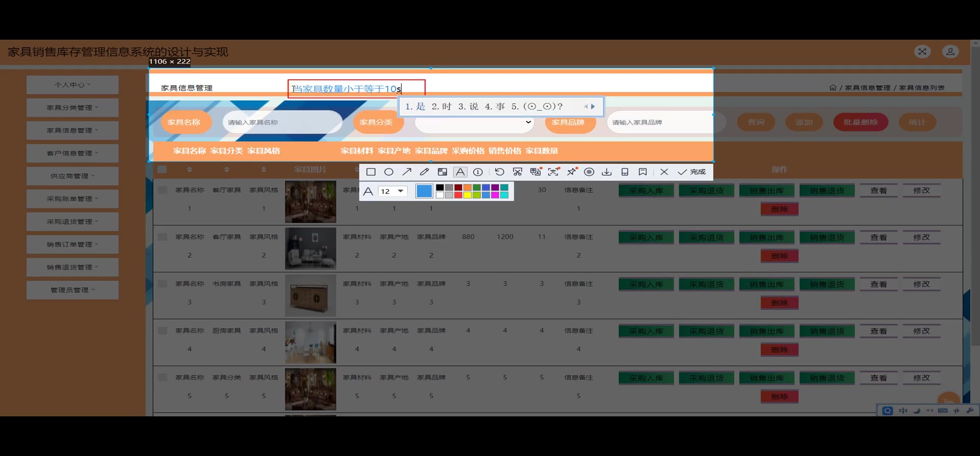Open the font size 12 dropdown

392,191
